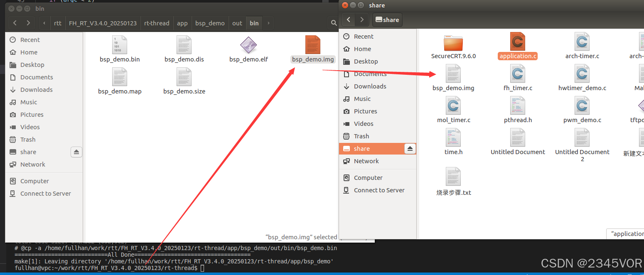
Task: Select bsp_demo.img file icon in bin window
Action: tap(313, 44)
